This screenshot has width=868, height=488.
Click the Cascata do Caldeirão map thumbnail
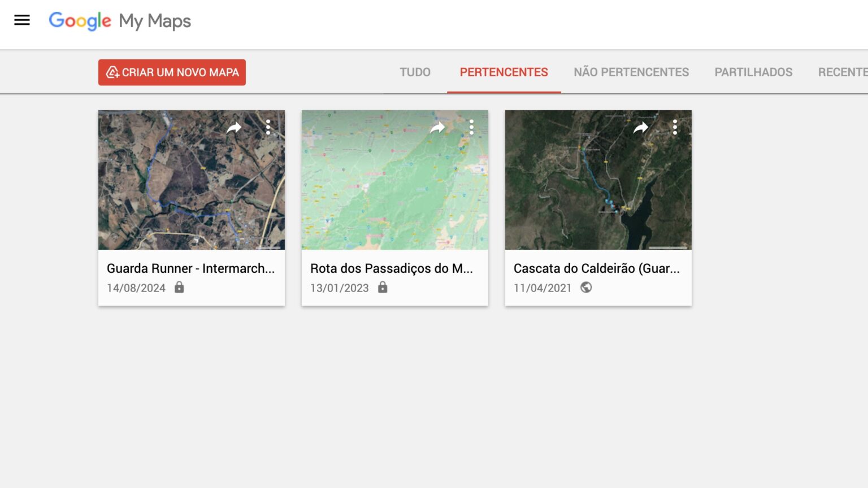tap(598, 180)
